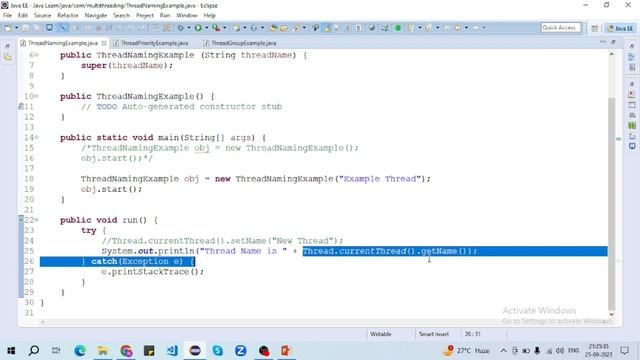
Task: Open the Window menu
Action: [x=187, y=16]
